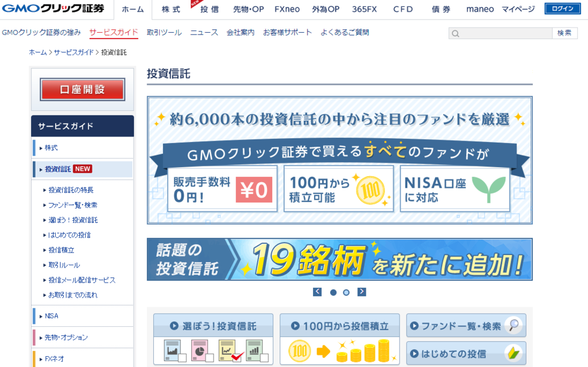Click the 19銘柄を新たに追加 banner

340,259
